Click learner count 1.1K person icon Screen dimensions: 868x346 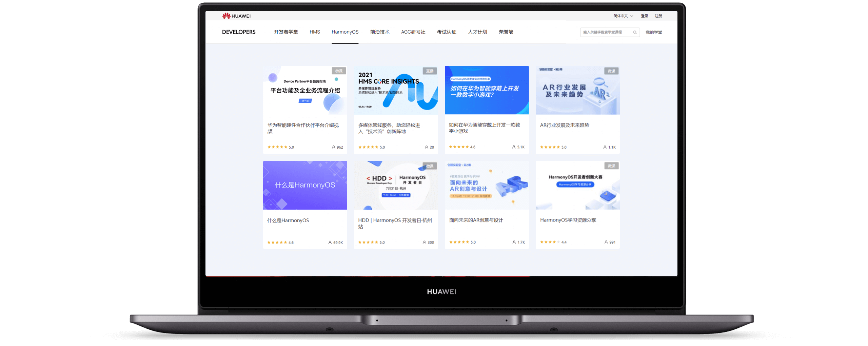[x=605, y=147]
